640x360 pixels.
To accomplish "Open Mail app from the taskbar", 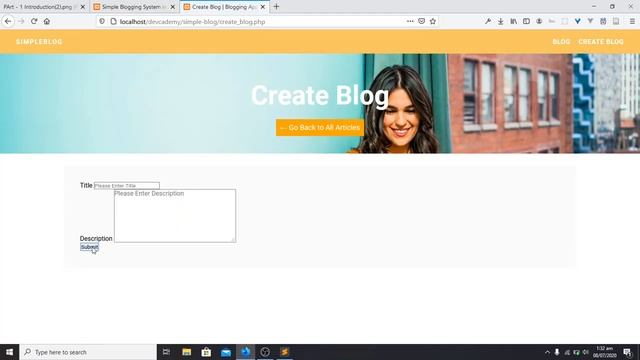I will pos(226,352).
